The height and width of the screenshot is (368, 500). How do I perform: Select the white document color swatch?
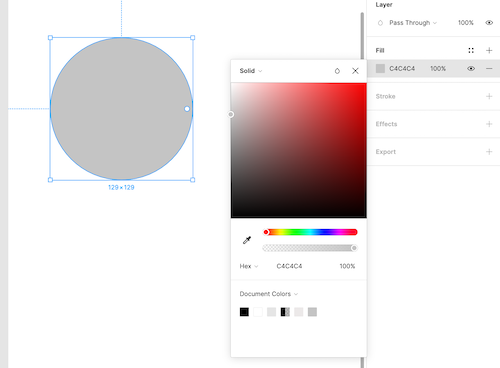258,312
